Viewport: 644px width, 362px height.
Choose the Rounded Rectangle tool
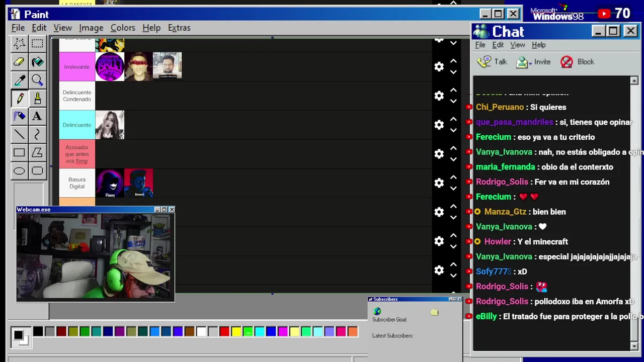37,170
